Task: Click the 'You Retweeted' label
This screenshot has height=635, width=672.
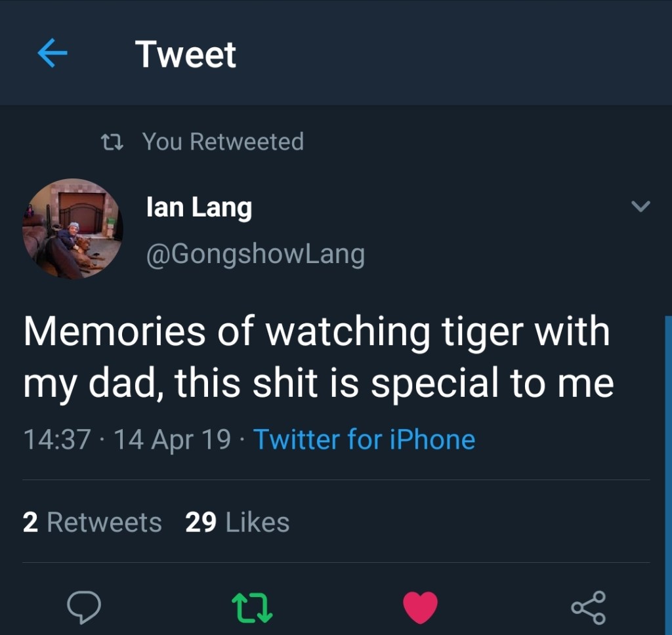Action: (x=222, y=142)
